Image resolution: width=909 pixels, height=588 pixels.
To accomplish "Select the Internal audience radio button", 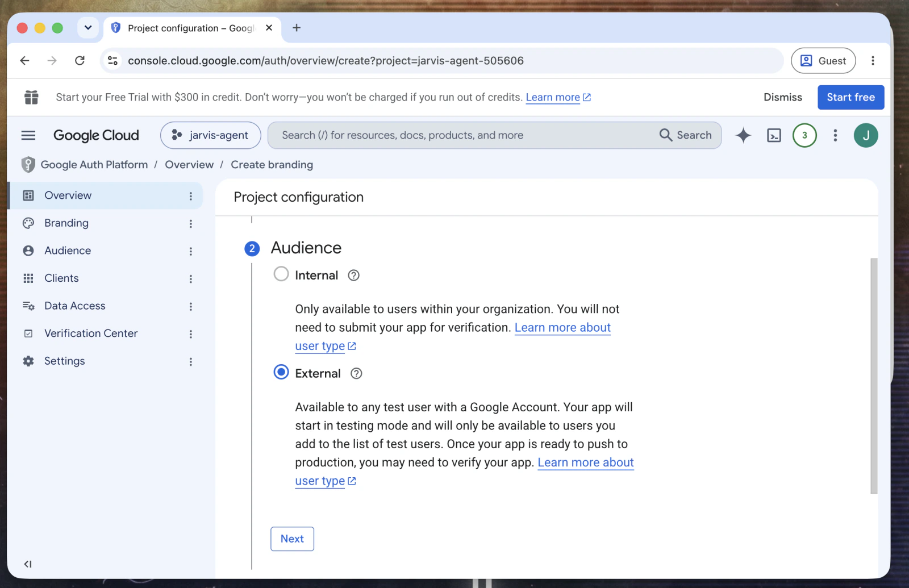I will click(281, 274).
